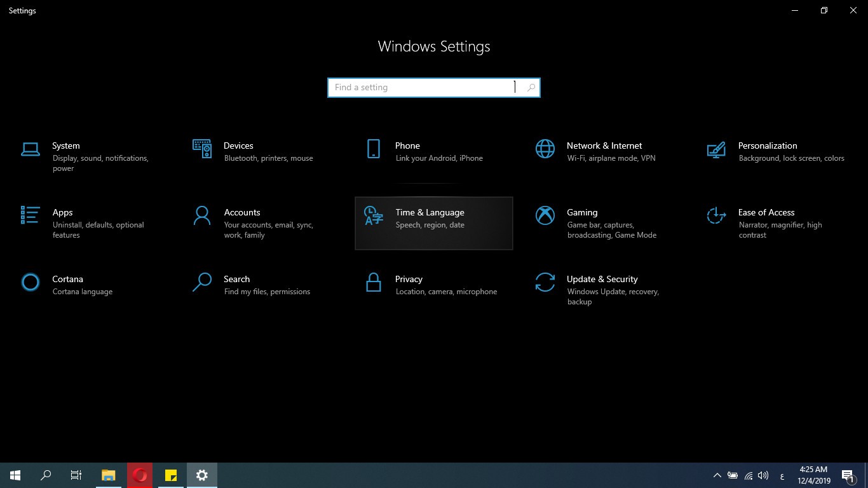Open Privacy settings title link

pyautogui.click(x=409, y=279)
